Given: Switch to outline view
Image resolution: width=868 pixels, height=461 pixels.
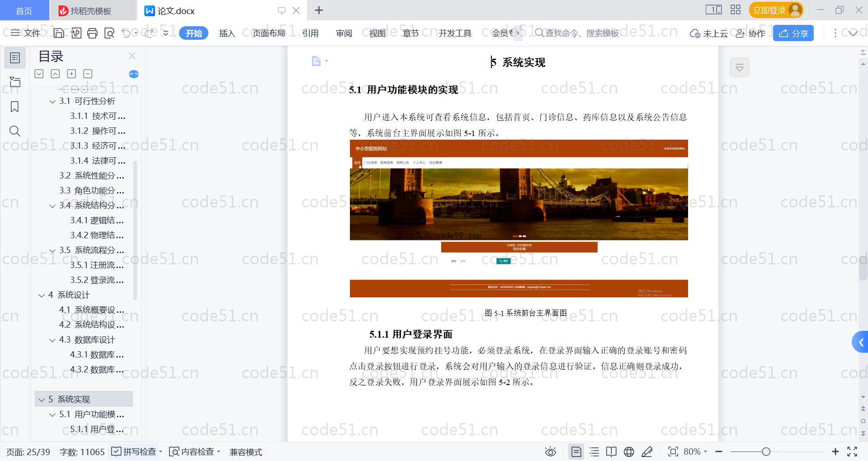Looking at the screenshot, I should click(594, 452).
